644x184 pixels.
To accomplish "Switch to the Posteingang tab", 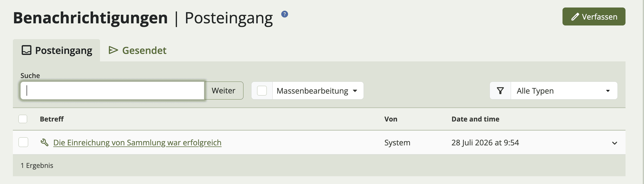I will click(x=57, y=50).
